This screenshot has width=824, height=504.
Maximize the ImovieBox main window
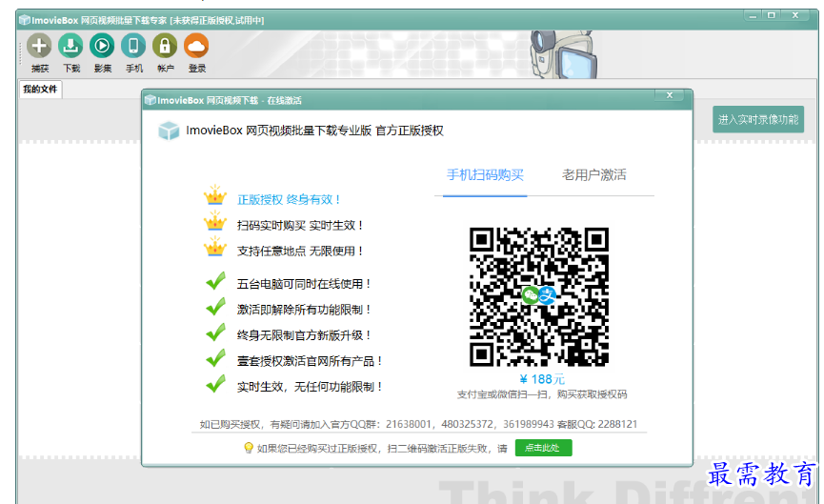click(772, 16)
